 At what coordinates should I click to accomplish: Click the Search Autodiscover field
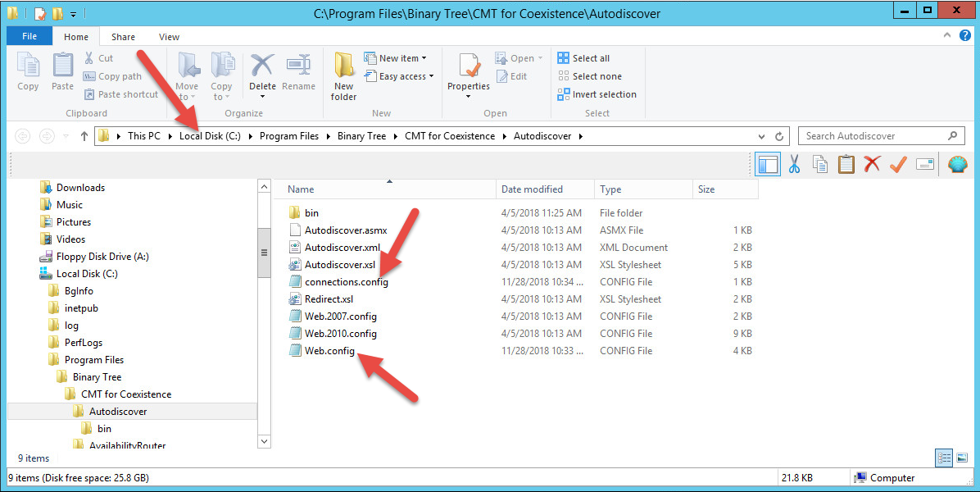coord(881,135)
